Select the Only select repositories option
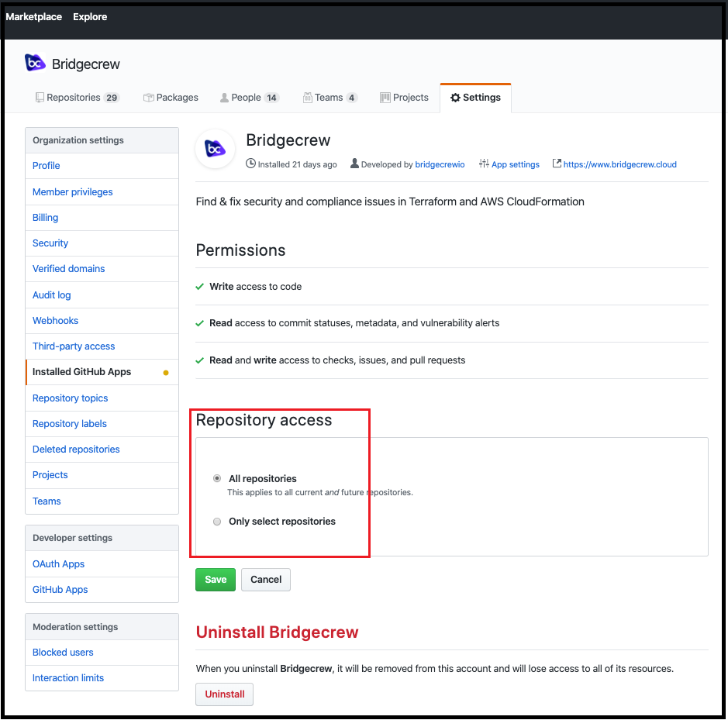 point(217,522)
